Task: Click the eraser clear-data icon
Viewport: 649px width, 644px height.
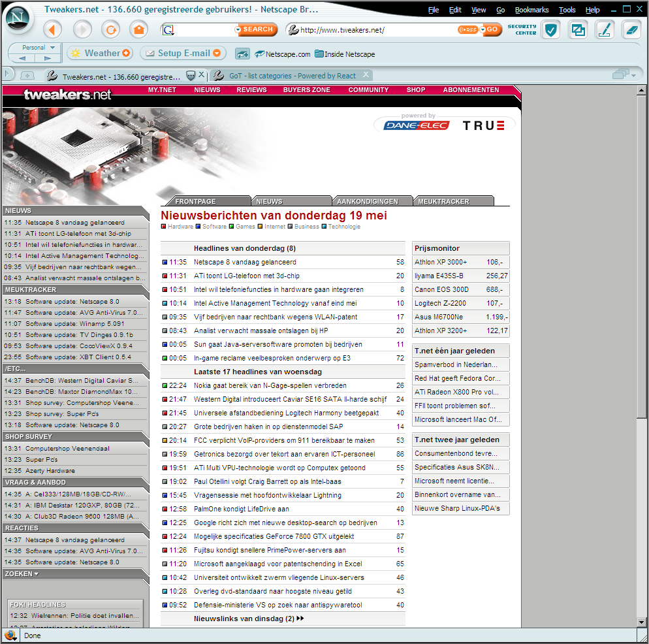Action: [x=631, y=30]
